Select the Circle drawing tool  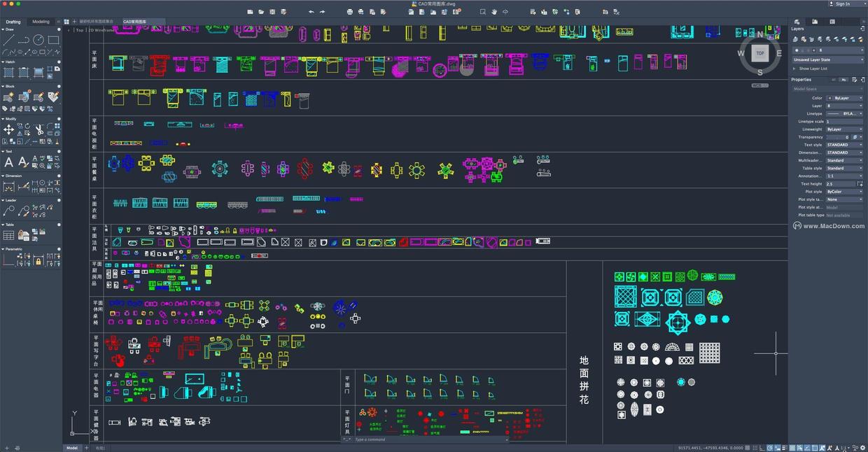tap(38, 40)
